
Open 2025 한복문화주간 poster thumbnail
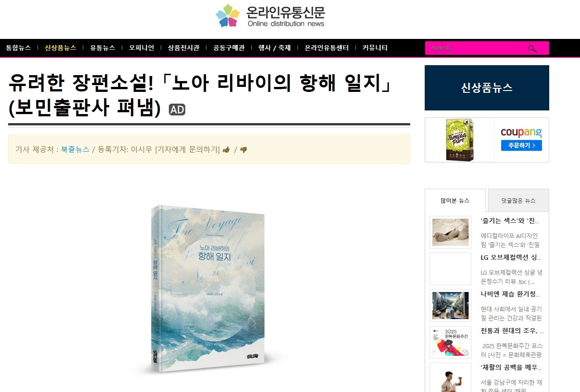coord(451,342)
